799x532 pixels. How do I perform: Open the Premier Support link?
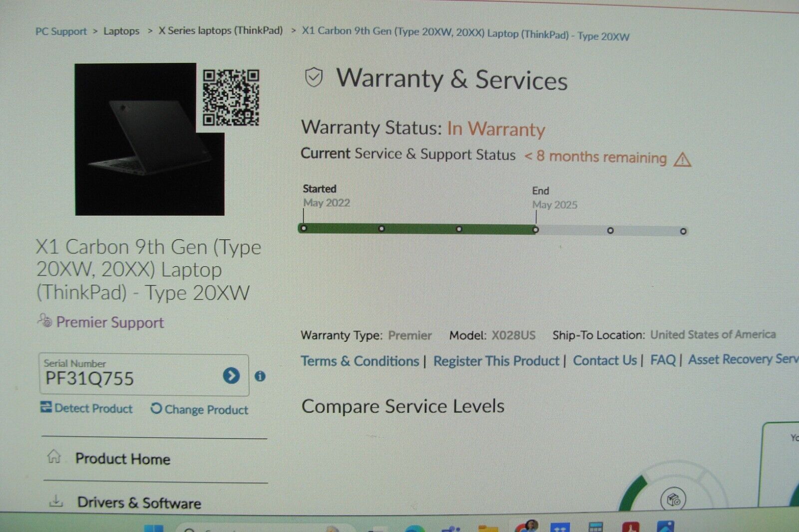pyautogui.click(x=110, y=322)
